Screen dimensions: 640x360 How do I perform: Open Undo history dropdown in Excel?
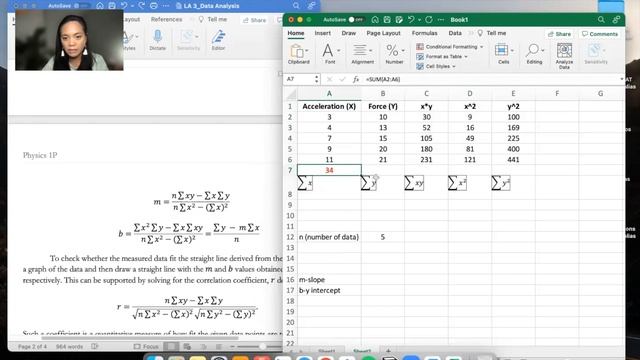[x=419, y=20]
